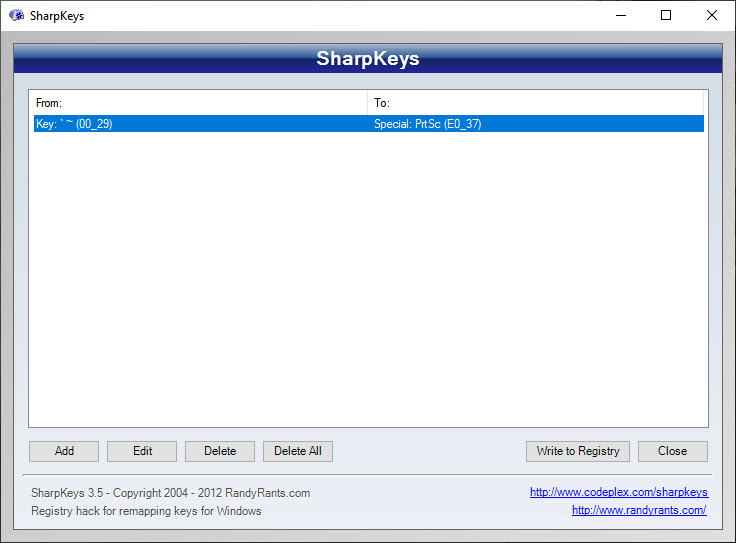Click the Delete button

click(x=220, y=451)
